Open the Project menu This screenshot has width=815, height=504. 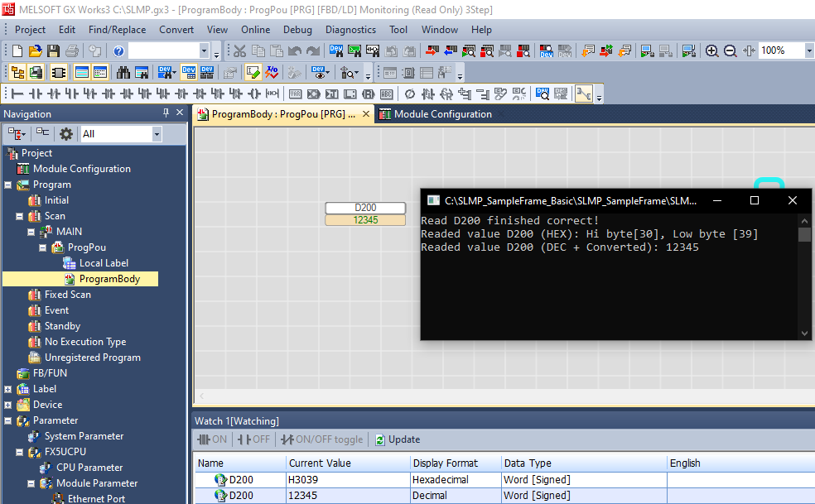click(x=30, y=30)
